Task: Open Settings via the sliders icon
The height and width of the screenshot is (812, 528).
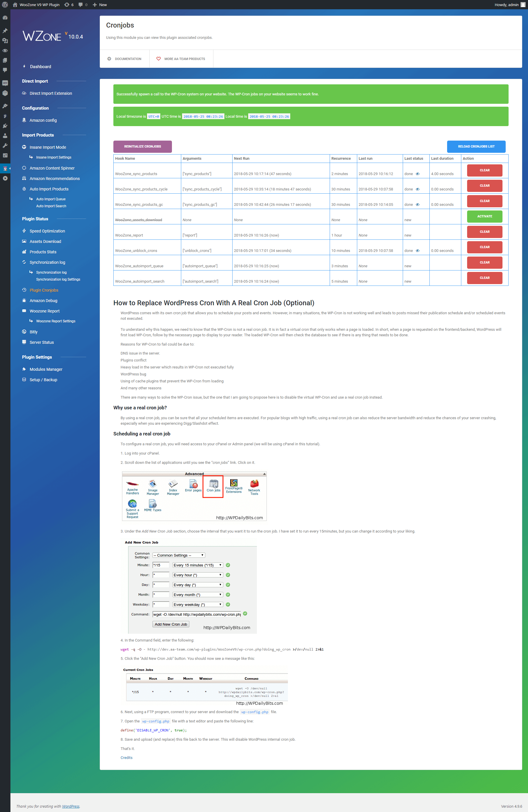Action: [5, 155]
